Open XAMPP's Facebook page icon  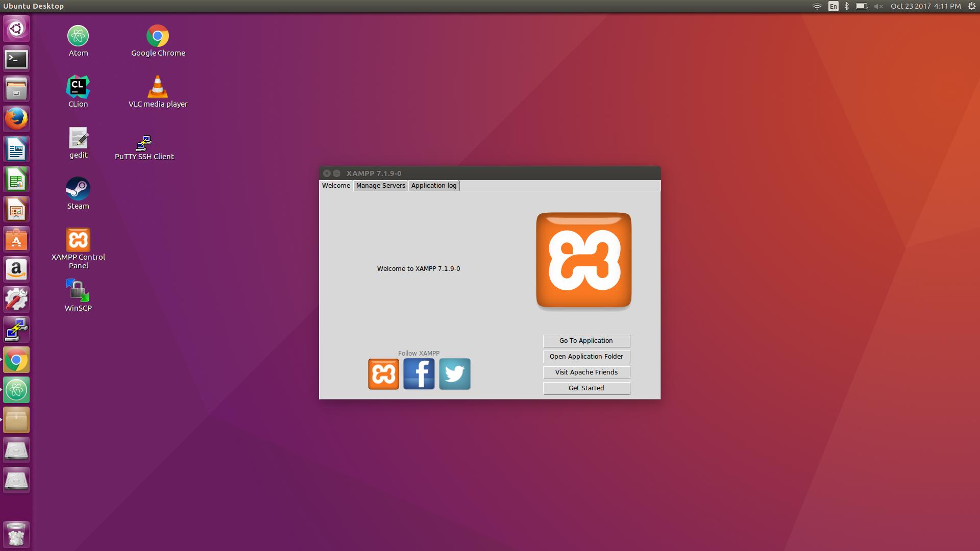pyautogui.click(x=419, y=374)
